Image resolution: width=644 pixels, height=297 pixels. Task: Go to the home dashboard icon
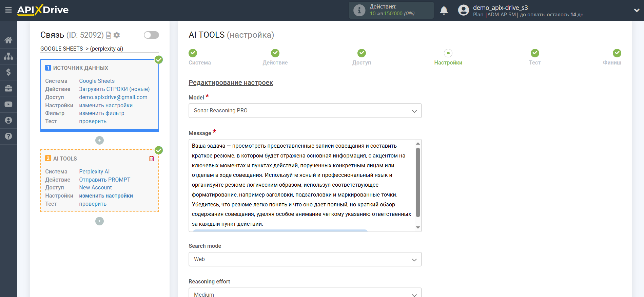(8, 40)
